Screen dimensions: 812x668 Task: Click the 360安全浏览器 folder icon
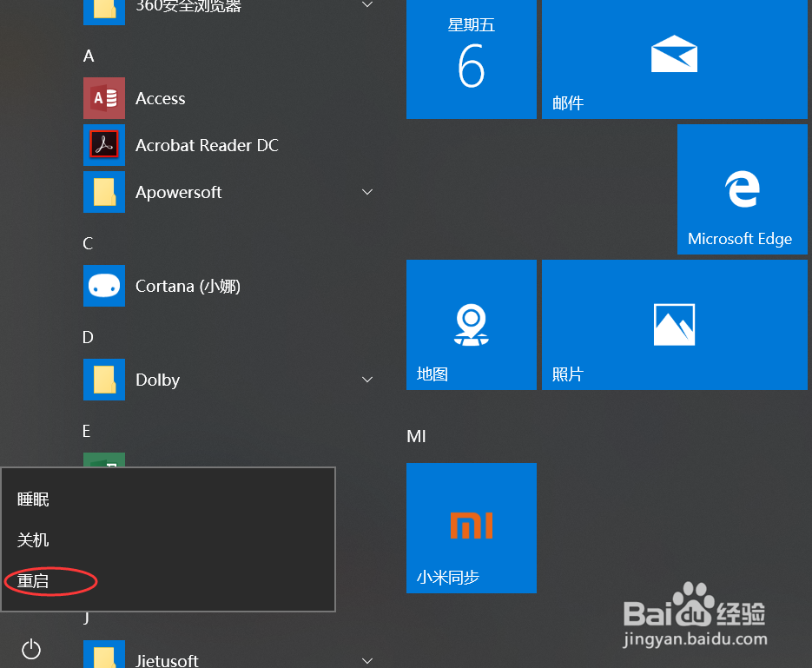pyautogui.click(x=104, y=11)
